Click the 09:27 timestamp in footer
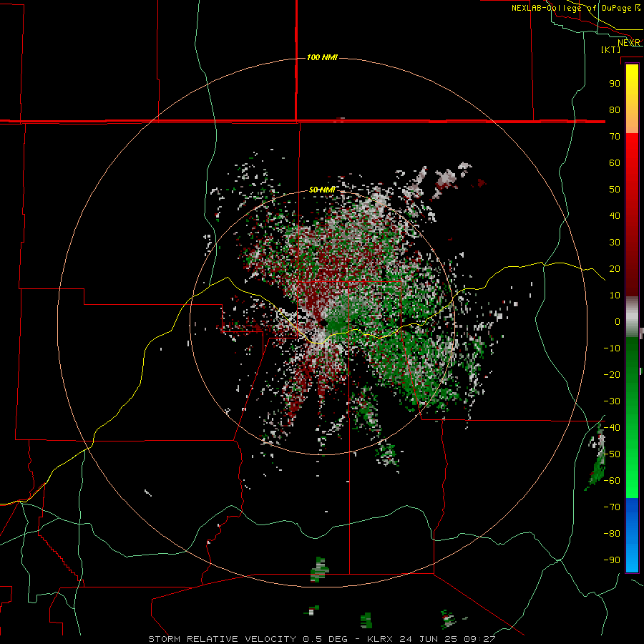Viewport: 644px width, 644px height. (x=479, y=639)
